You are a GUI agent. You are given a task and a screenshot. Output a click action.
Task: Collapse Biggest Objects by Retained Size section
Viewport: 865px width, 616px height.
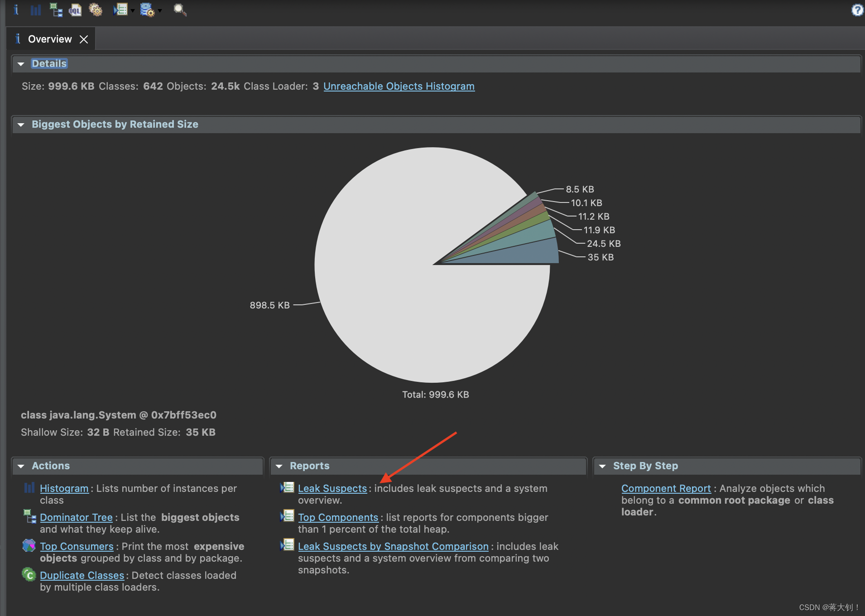(x=21, y=125)
